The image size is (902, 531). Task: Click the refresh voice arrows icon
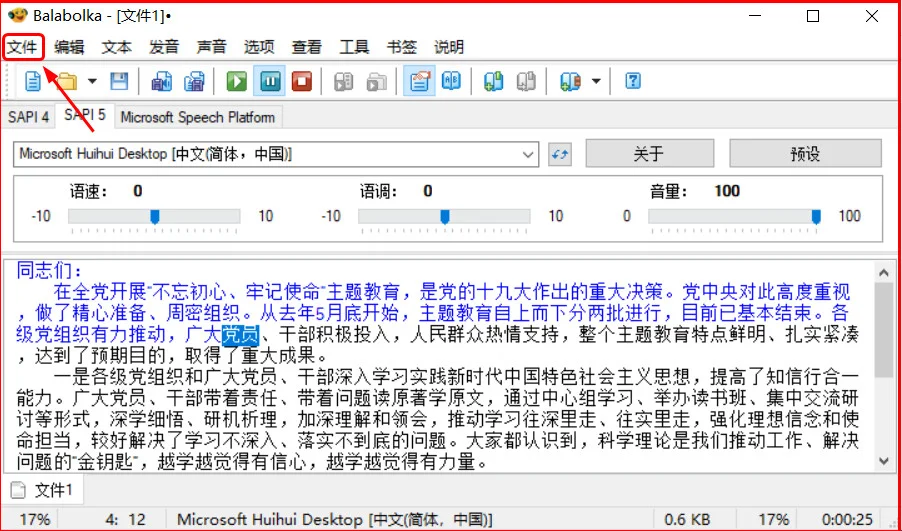tap(560, 154)
